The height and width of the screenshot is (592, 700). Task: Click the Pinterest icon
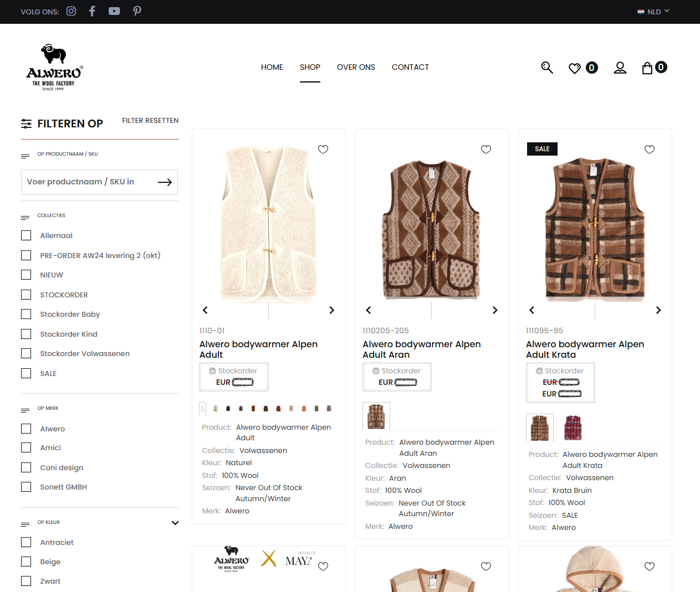[137, 11]
